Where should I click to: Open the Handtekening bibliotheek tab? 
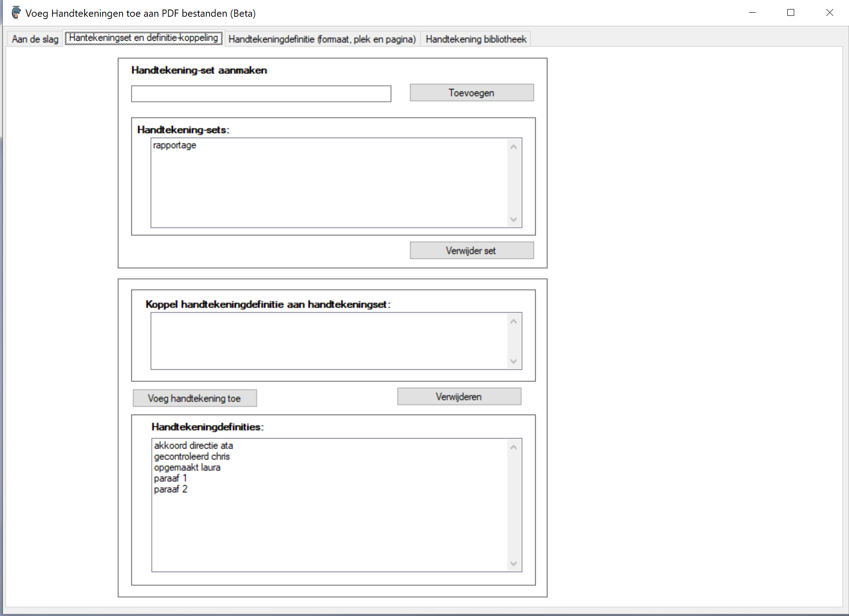(x=476, y=39)
